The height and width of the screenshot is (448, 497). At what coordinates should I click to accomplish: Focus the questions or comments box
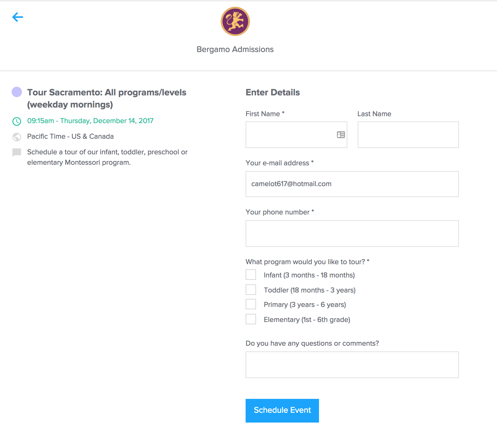click(x=352, y=365)
